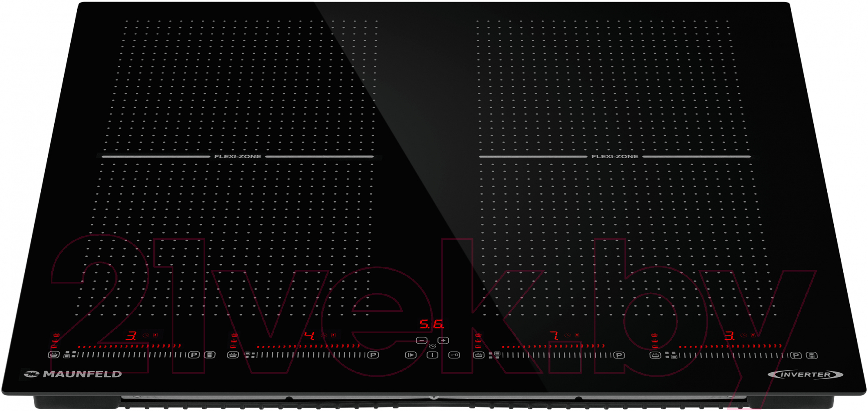Tap keep-warm key of zone showing 7
This screenshot has width=868, height=411.
(x=479, y=355)
